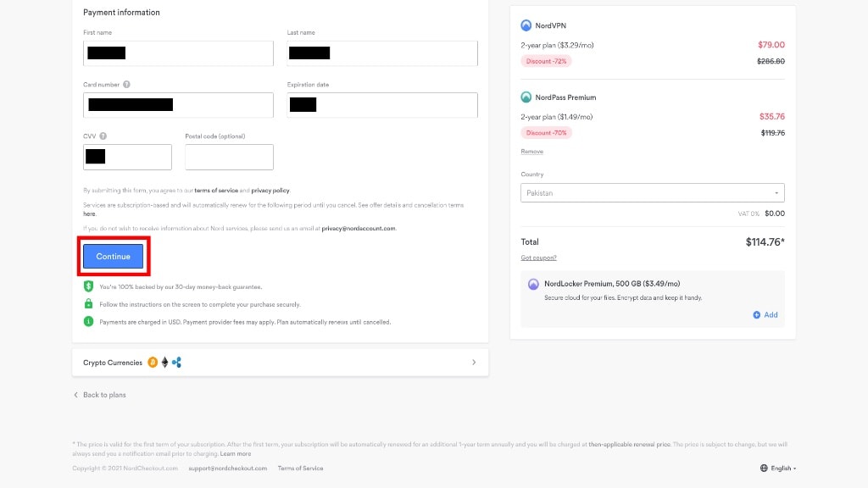The height and width of the screenshot is (488, 868).
Task: Click the NordLocker Premium logo icon
Action: pos(533,284)
